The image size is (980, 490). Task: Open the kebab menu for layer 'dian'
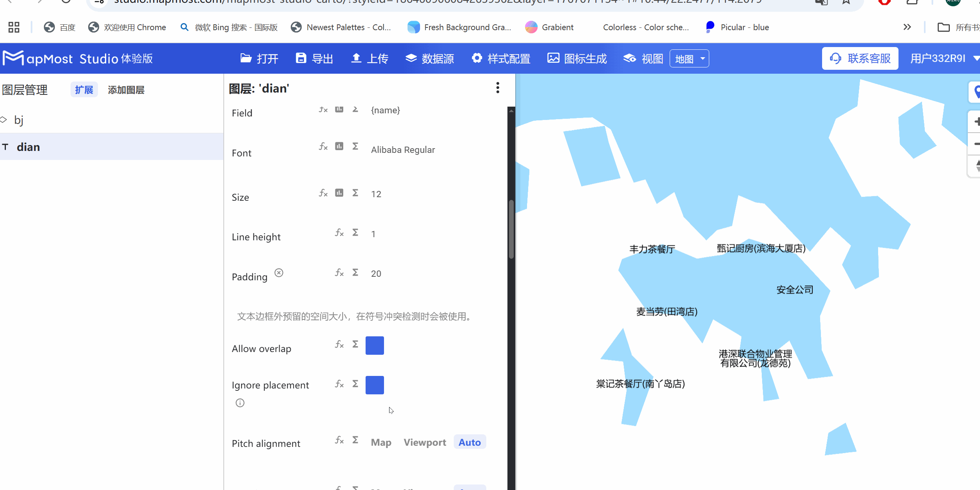[498, 88]
